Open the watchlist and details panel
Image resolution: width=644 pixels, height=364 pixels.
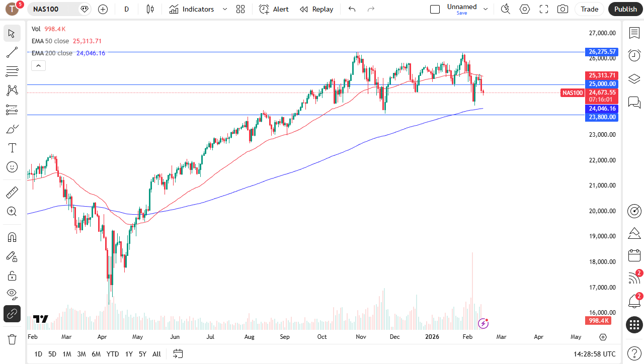(634, 33)
